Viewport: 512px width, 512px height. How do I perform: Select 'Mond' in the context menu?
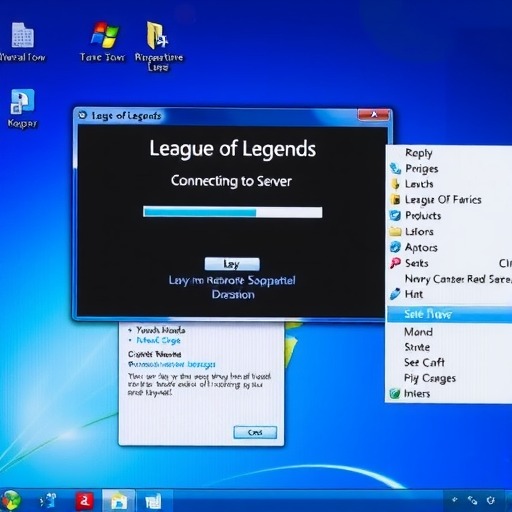[x=419, y=332]
